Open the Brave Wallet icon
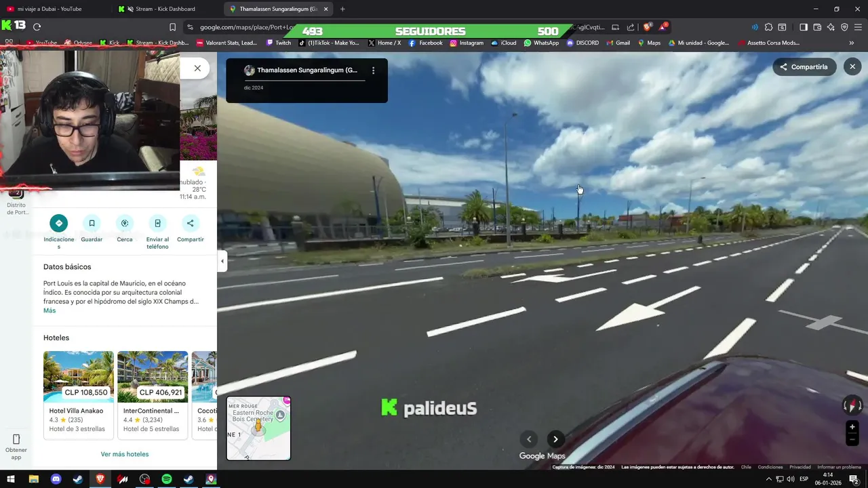The image size is (868, 488). coord(817,27)
